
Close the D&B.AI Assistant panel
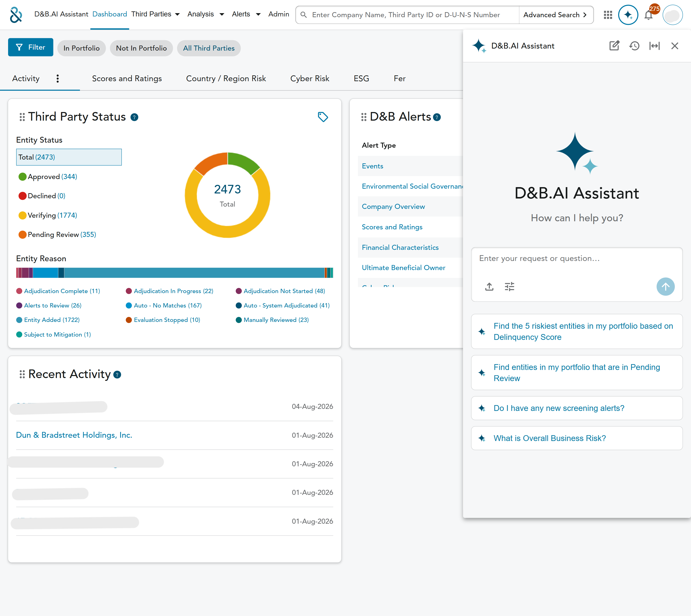(675, 46)
